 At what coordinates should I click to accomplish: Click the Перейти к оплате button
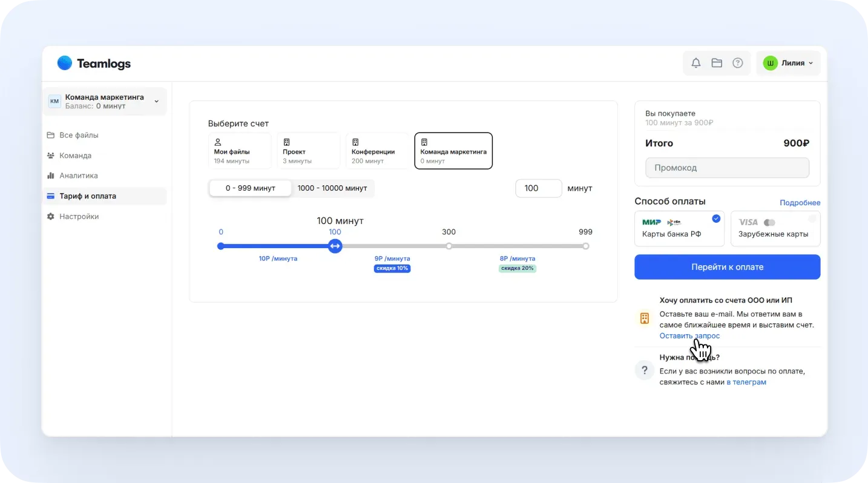point(727,267)
